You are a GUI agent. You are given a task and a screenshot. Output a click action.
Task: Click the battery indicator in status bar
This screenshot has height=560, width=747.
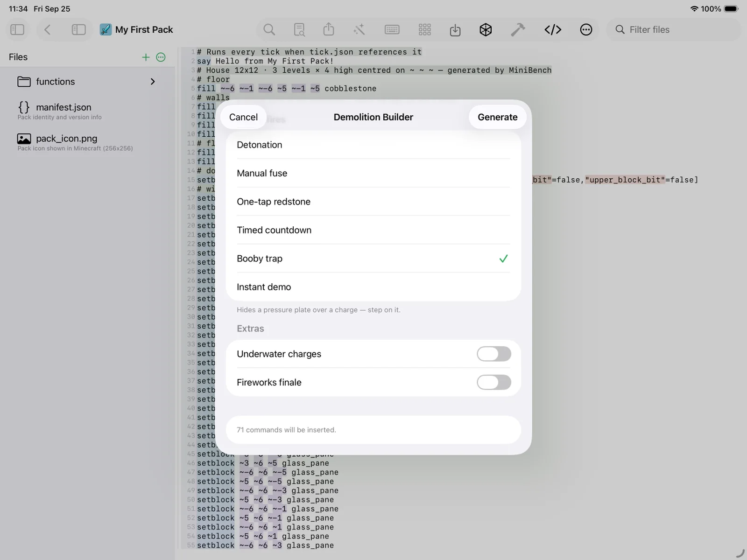click(731, 9)
